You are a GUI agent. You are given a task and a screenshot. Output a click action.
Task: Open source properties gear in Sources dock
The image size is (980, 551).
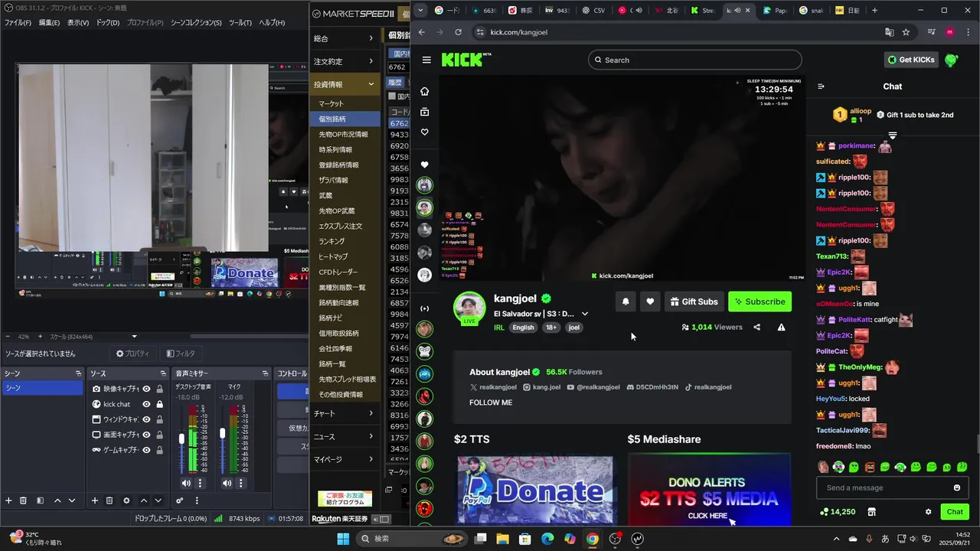click(126, 500)
